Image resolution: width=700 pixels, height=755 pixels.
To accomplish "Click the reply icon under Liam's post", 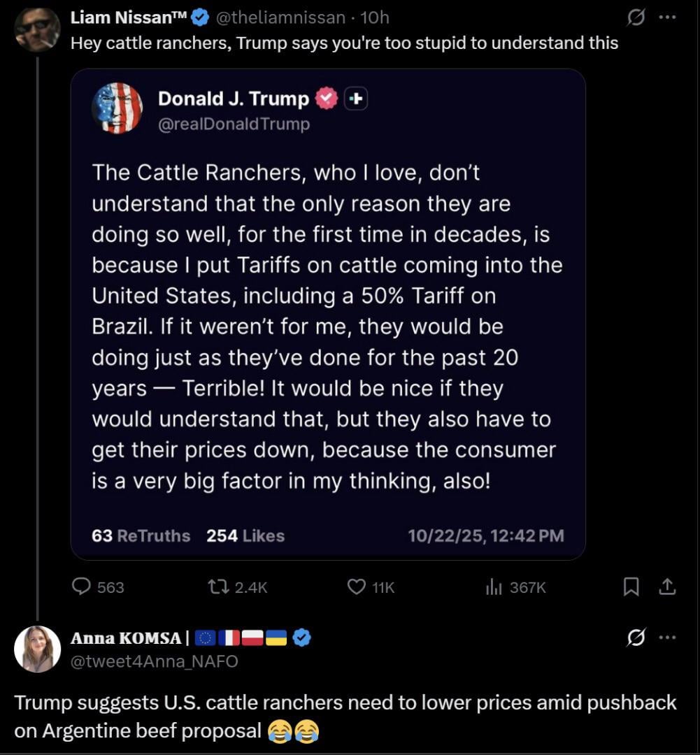I will pyautogui.click(x=83, y=587).
